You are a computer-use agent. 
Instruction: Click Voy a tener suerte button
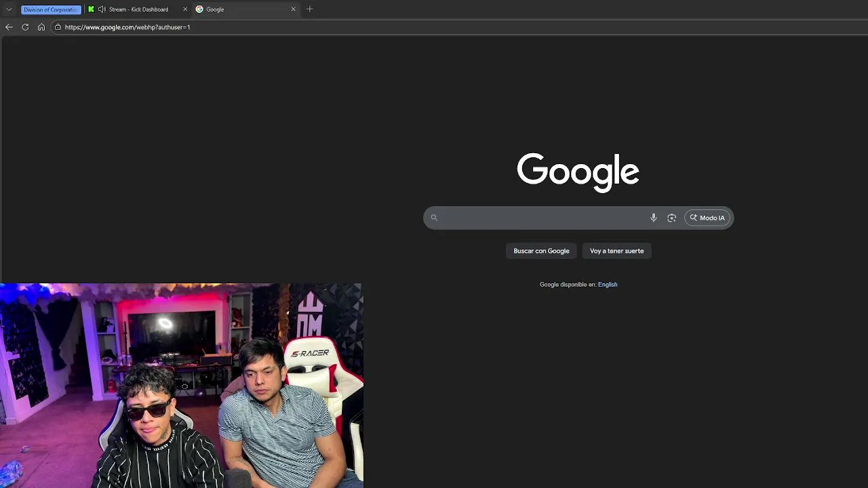point(616,251)
